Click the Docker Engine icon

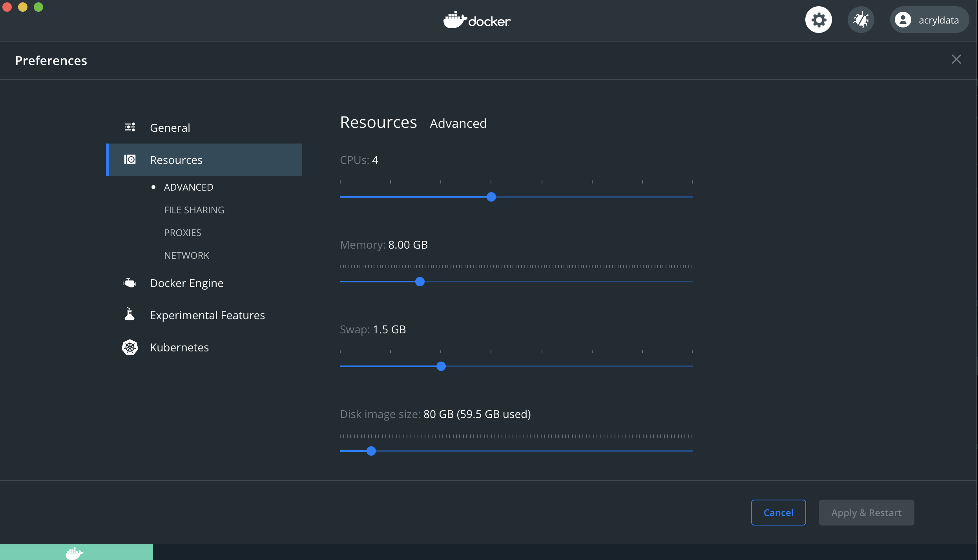pos(130,283)
